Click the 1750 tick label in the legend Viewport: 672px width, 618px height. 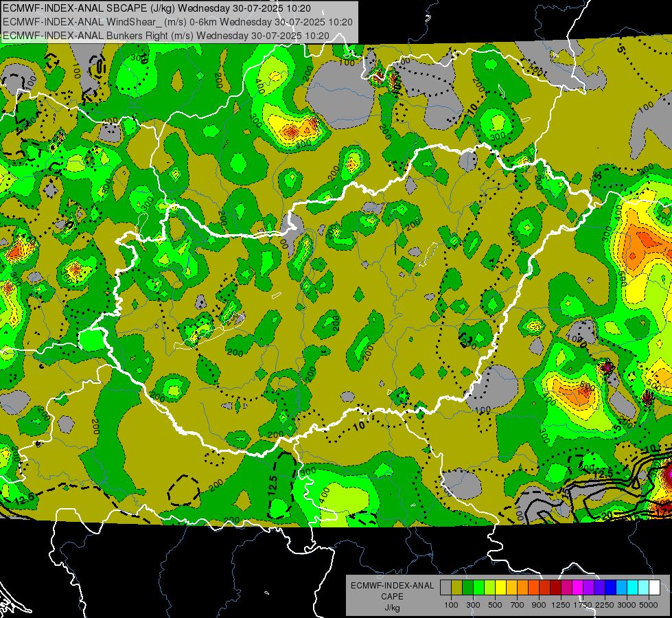(x=583, y=605)
